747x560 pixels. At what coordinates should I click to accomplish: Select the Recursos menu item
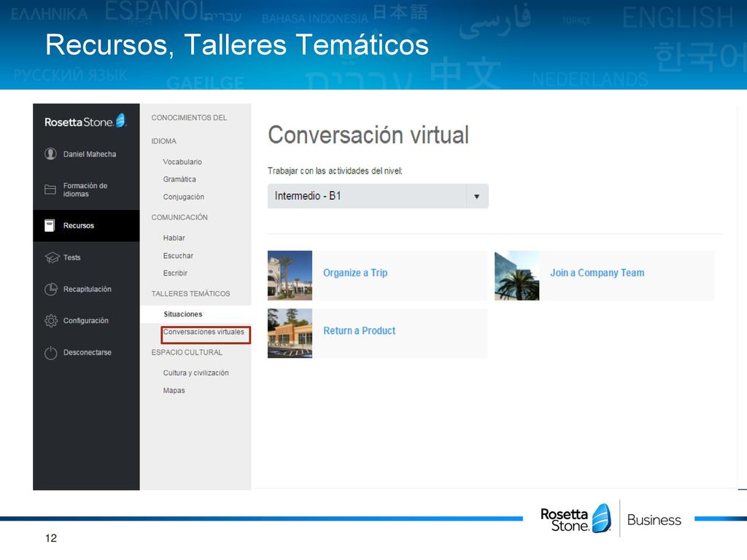coord(86,225)
